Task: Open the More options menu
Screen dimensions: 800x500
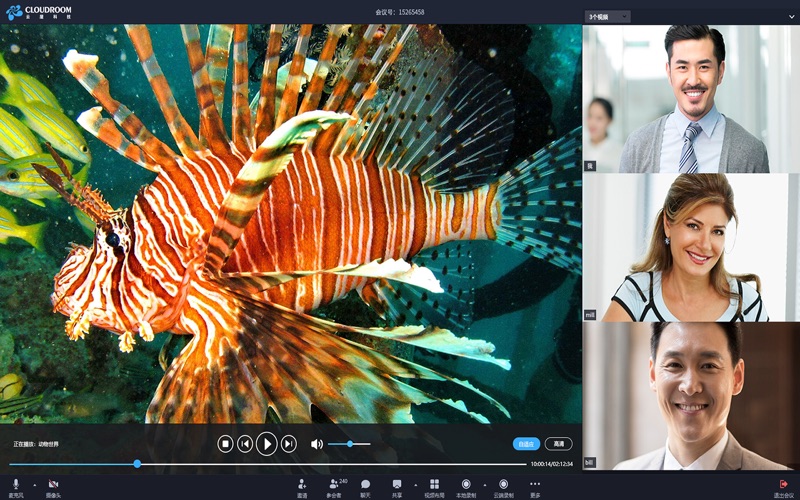Action: [x=535, y=485]
